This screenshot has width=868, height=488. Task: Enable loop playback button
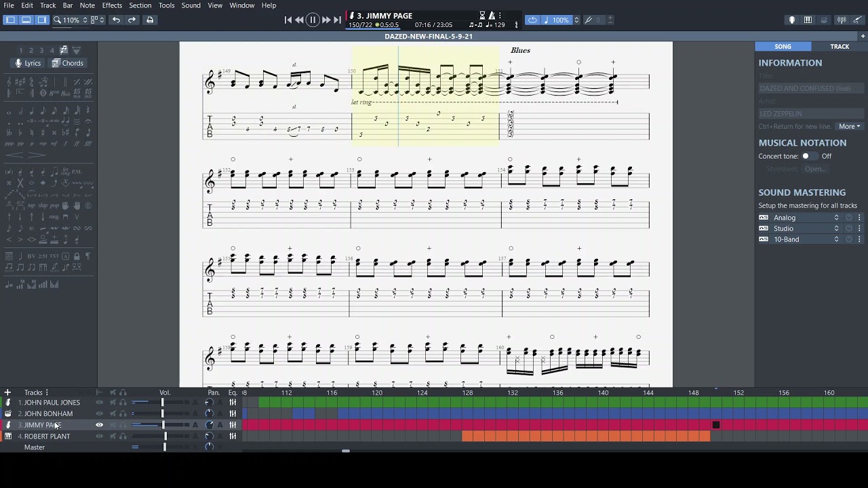532,20
